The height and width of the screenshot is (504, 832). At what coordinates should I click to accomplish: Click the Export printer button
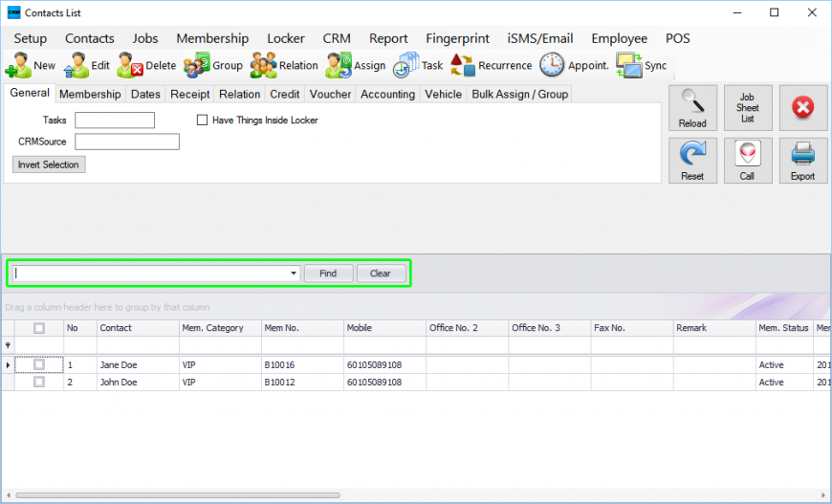[802, 161]
